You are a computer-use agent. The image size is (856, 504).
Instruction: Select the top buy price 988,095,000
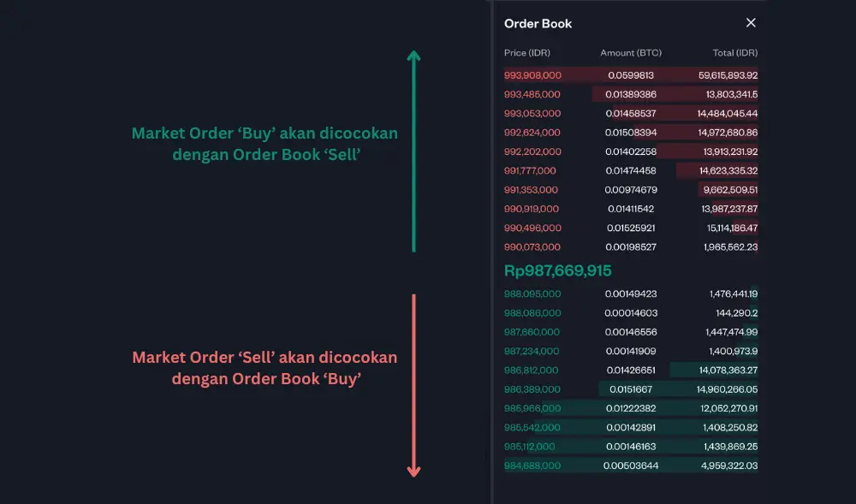[x=532, y=294]
